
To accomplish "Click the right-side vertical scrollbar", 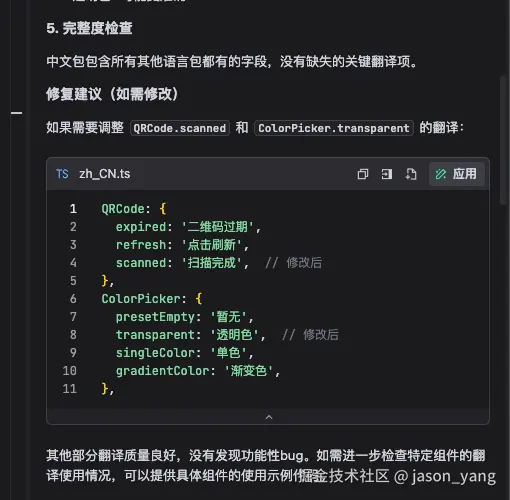I will 503,140.
